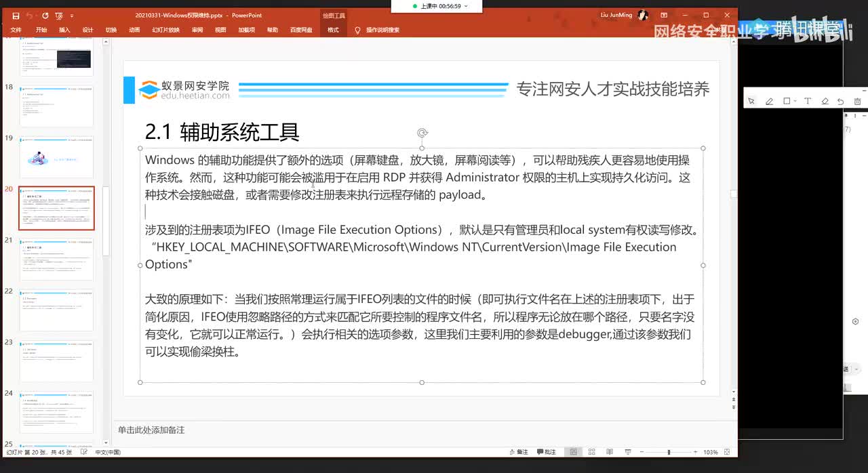Open the 百度网盘 ribbon tab

pyautogui.click(x=301, y=30)
